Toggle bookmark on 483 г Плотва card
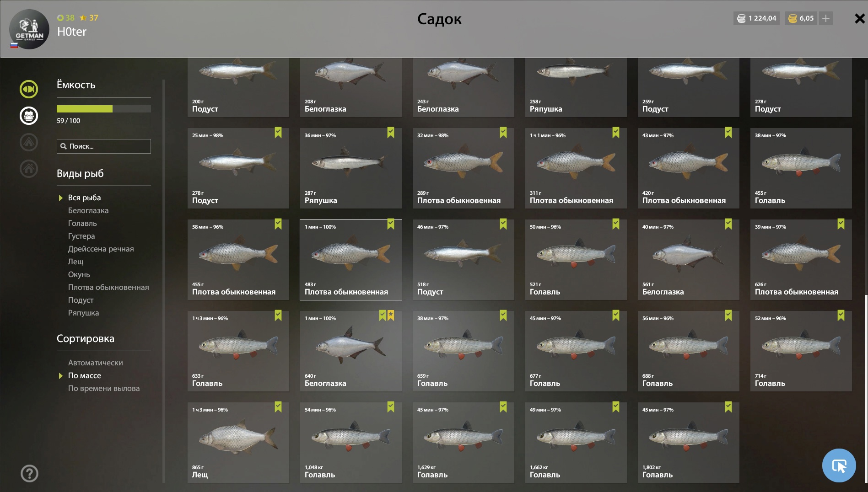The image size is (868, 492). click(x=391, y=224)
